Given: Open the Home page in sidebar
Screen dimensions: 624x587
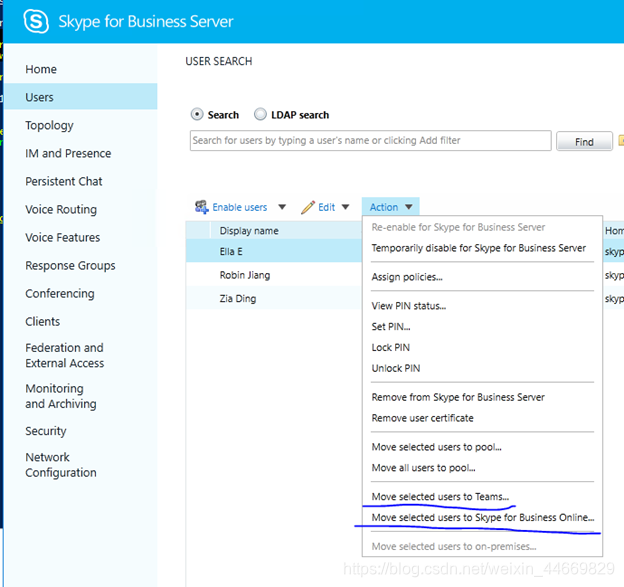Looking at the screenshot, I should 41,69.
